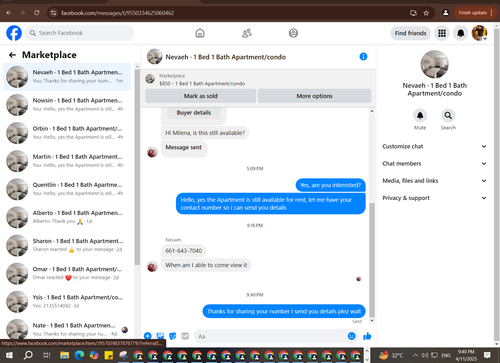Choose a GIF in composer
Viewport: 500px width, 363px height.
click(185, 336)
